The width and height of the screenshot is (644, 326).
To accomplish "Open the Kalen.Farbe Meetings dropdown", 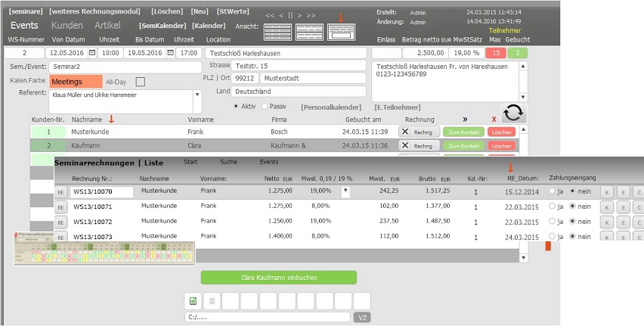I will pos(76,82).
